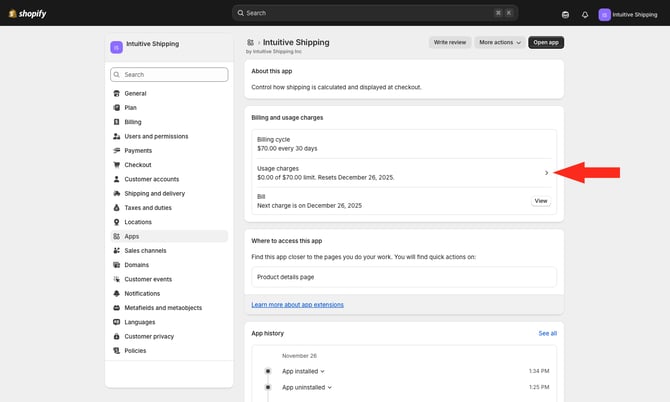Click the Users and permissions icon
Viewport: 670px width, 402px height.
point(116,136)
